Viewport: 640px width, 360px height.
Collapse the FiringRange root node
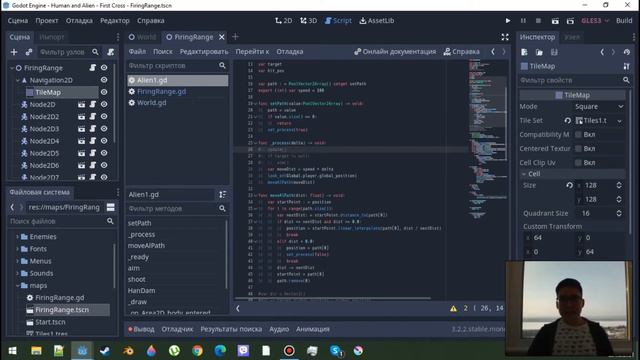click(x=12, y=68)
